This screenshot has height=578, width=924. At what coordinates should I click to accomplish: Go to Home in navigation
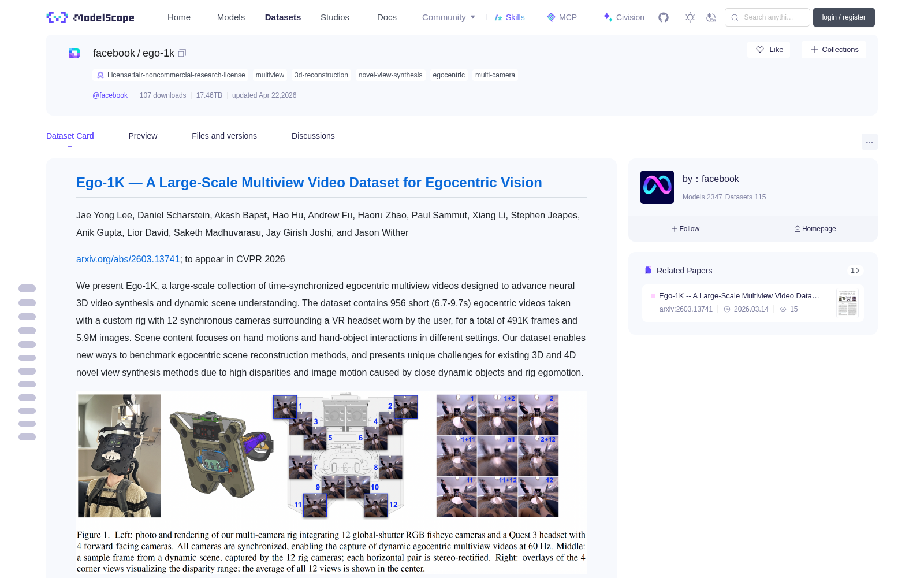(x=179, y=17)
